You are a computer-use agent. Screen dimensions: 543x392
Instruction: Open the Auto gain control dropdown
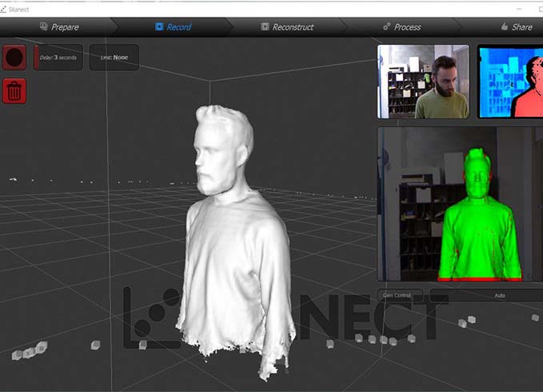(486, 295)
